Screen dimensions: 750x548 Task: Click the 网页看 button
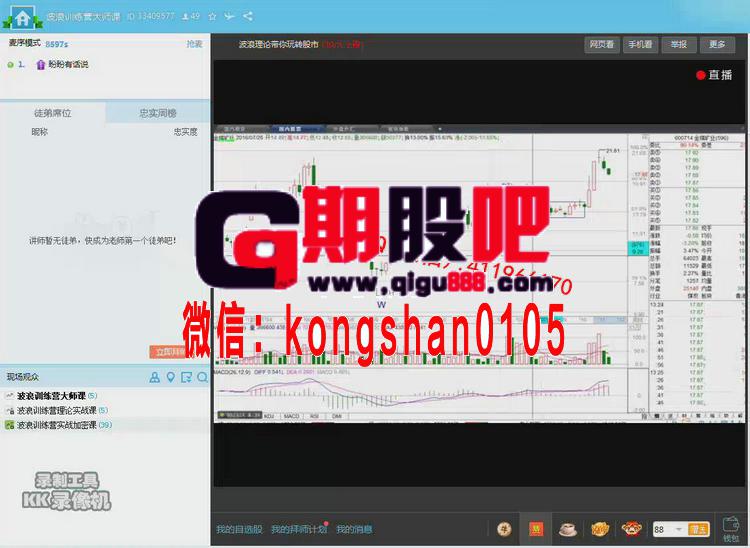[602, 44]
